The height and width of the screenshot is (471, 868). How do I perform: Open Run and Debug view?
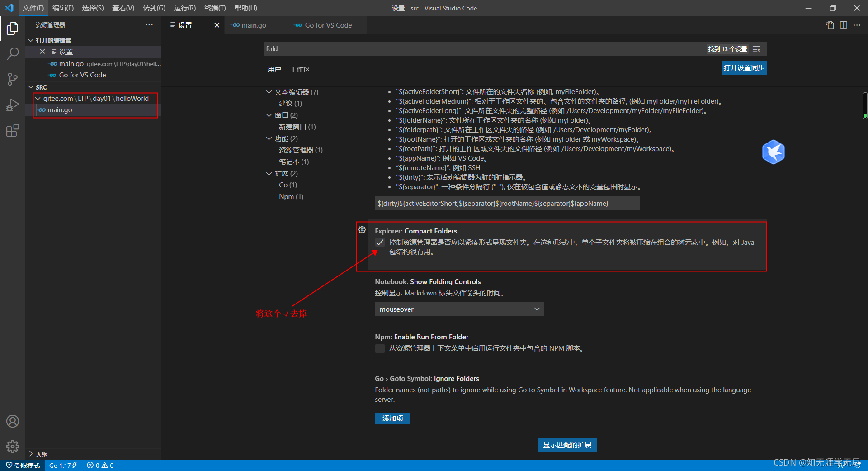pos(13,105)
